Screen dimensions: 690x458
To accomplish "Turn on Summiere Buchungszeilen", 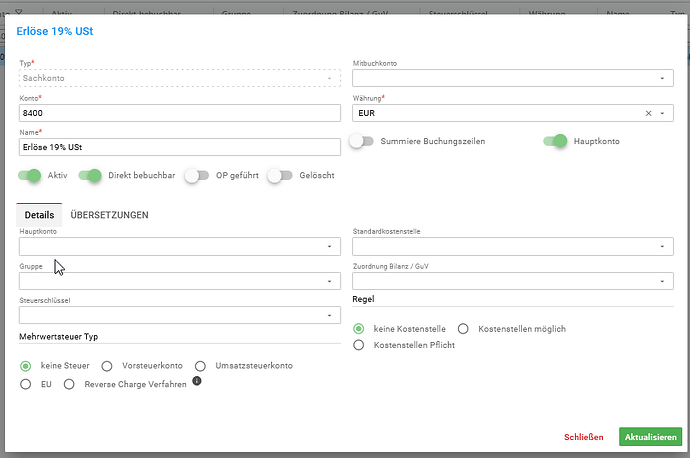I will coord(362,141).
